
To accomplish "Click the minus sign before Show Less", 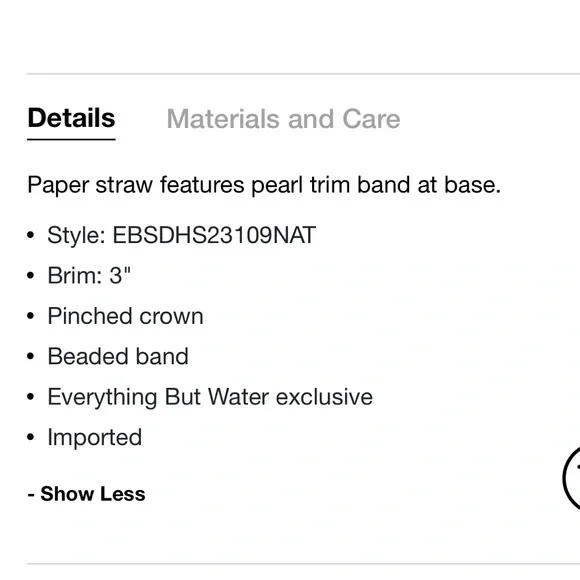I will pos(31,495).
